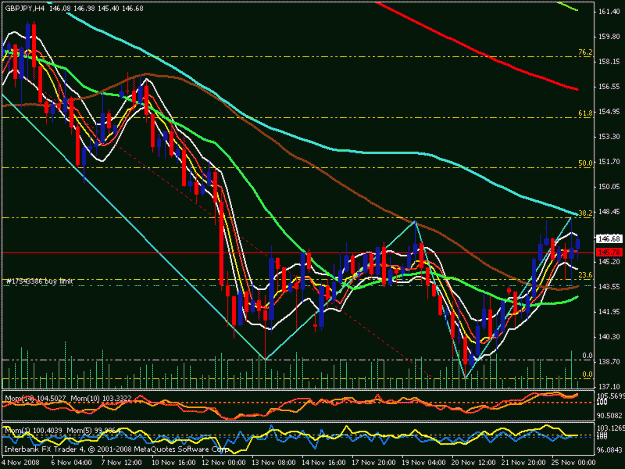Click the 140.30 price scale value
625x469 pixels.
(609, 337)
